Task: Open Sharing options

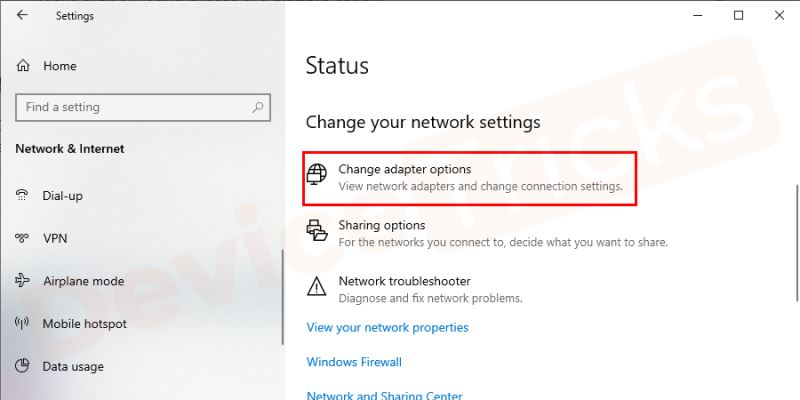Action: (x=381, y=226)
